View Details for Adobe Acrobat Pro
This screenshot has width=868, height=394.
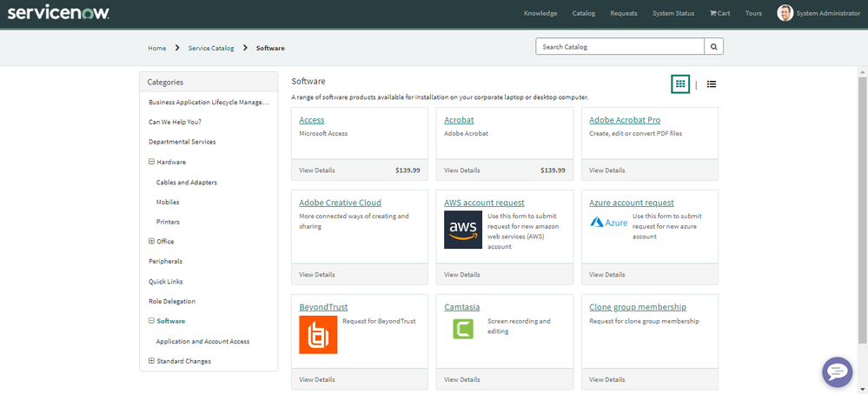(607, 170)
